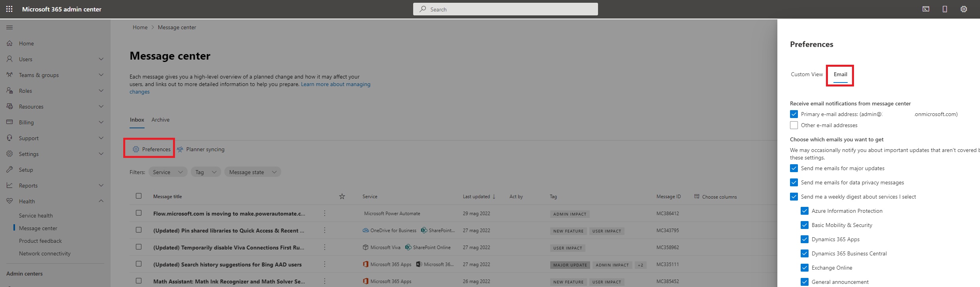980x287 pixels.
Task: Open Learn more about managing changes link
Action: [x=335, y=84]
